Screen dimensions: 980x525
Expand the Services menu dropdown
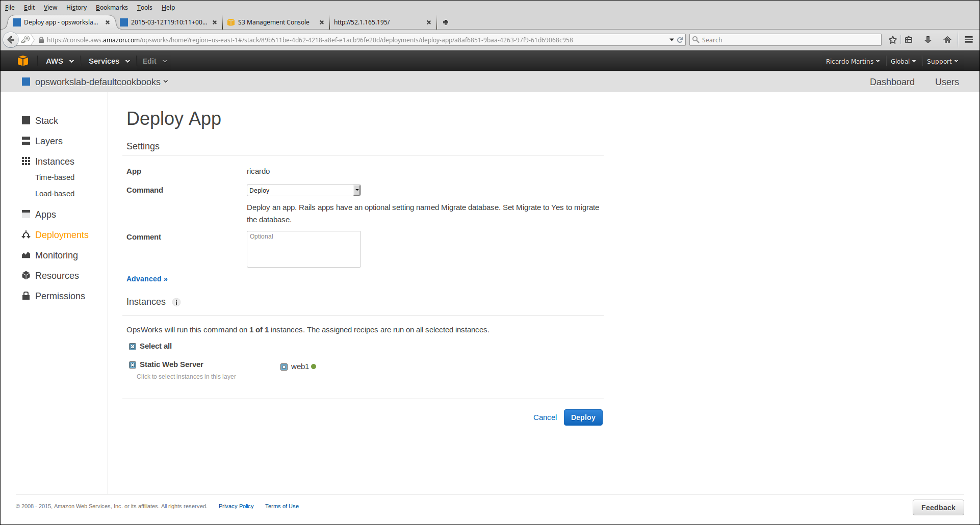(109, 61)
